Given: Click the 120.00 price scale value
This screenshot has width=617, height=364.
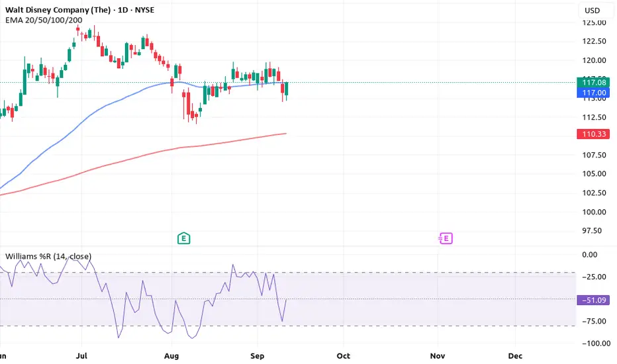Looking at the screenshot, I should tap(594, 61).
